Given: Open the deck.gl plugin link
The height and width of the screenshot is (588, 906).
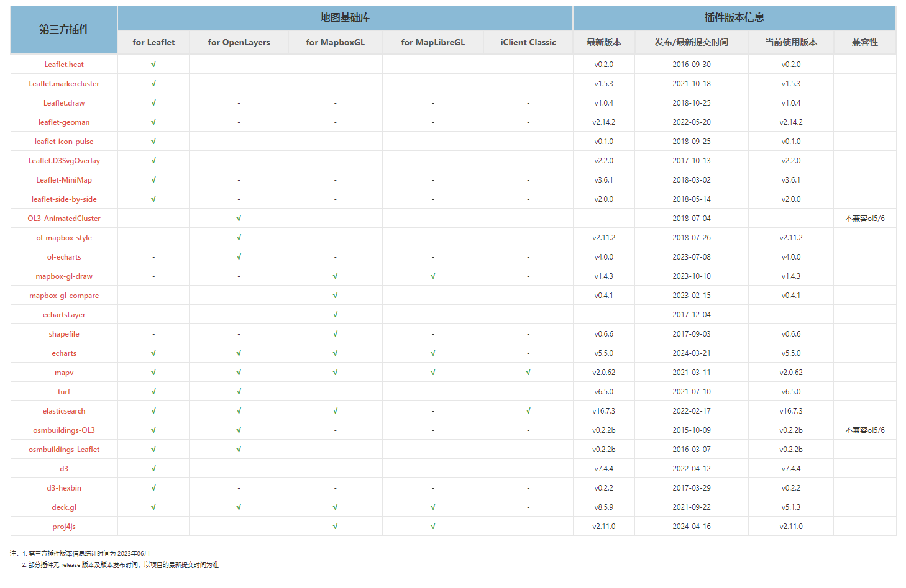Looking at the screenshot, I should 64,507.
